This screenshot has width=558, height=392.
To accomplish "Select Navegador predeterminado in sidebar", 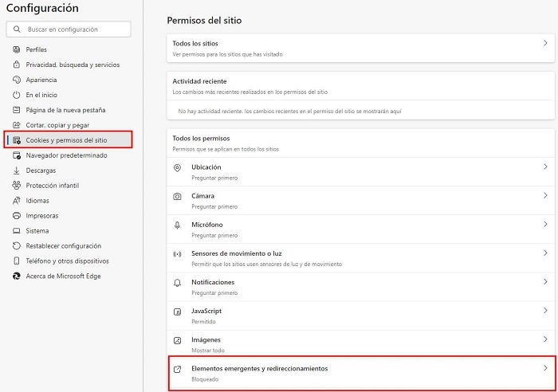I will (x=66, y=155).
